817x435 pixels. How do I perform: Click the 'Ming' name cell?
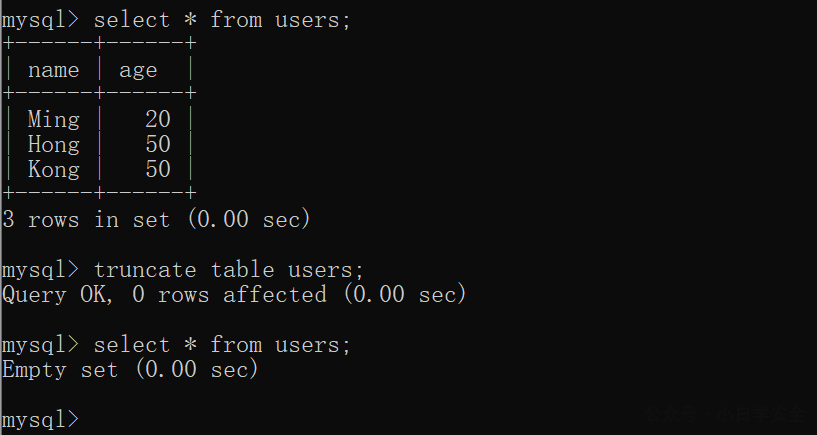[54, 120]
